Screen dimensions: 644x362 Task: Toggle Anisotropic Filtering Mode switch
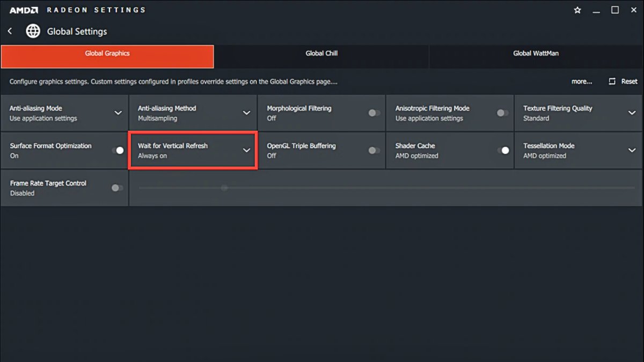503,113
